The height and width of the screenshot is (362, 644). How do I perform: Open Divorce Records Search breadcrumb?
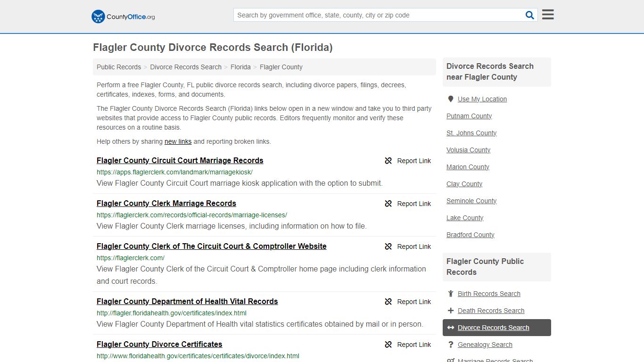186,67
